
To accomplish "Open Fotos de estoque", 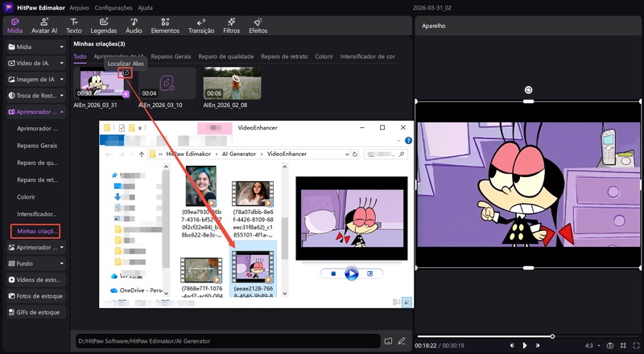I will tap(36, 296).
